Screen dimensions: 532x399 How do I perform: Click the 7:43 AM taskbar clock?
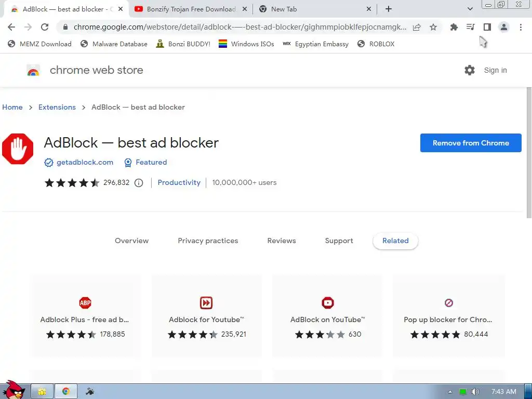point(504,392)
